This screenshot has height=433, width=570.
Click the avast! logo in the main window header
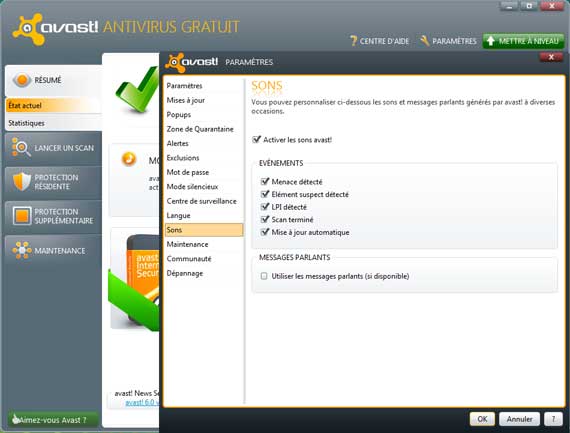point(55,29)
